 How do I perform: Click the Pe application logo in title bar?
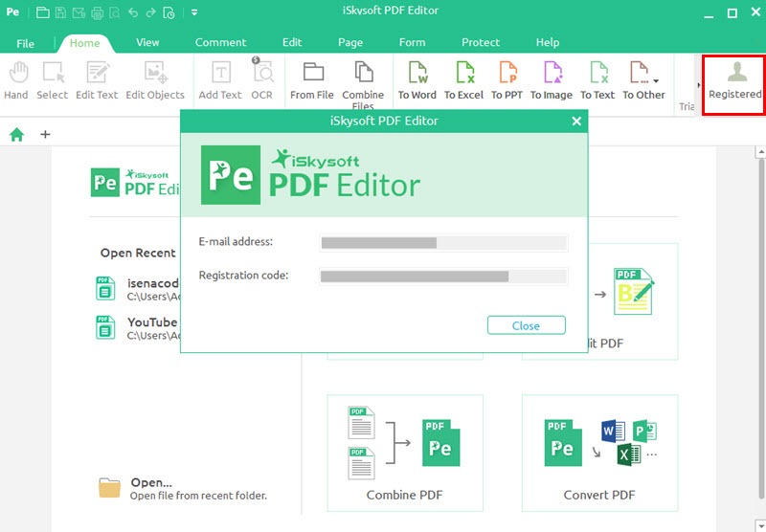click(12, 12)
